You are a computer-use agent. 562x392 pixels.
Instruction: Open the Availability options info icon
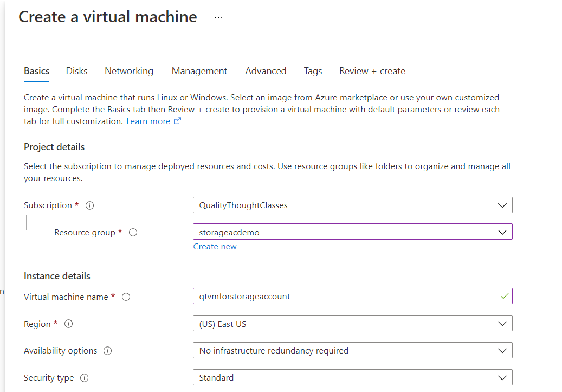pos(107,351)
